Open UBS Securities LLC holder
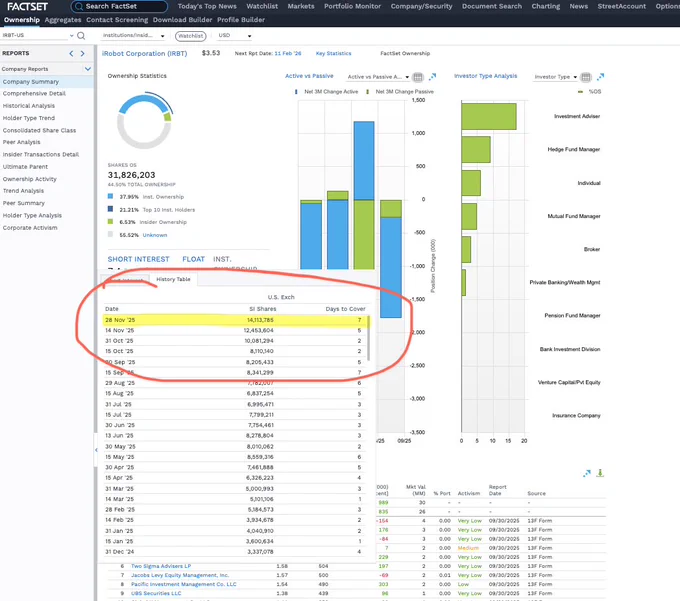 156,594
